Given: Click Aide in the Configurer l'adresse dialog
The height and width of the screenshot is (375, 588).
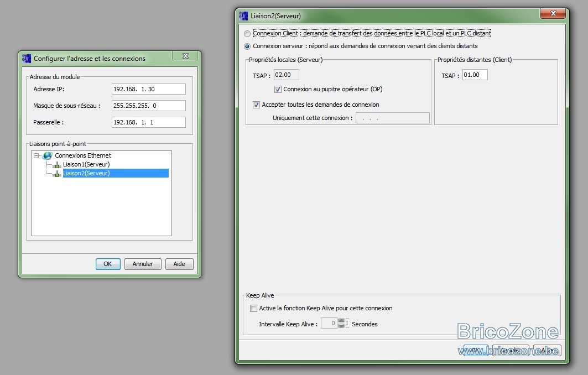Looking at the screenshot, I should [179, 264].
